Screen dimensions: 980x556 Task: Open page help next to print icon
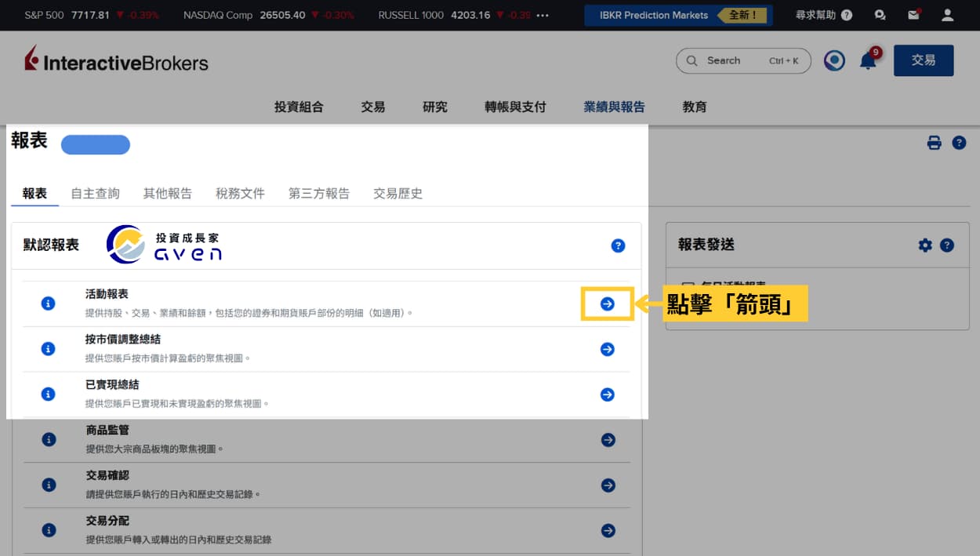point(959,143)
